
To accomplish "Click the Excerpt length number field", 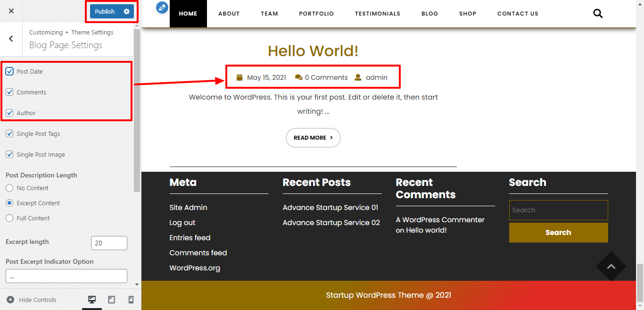I will (109, 243).
